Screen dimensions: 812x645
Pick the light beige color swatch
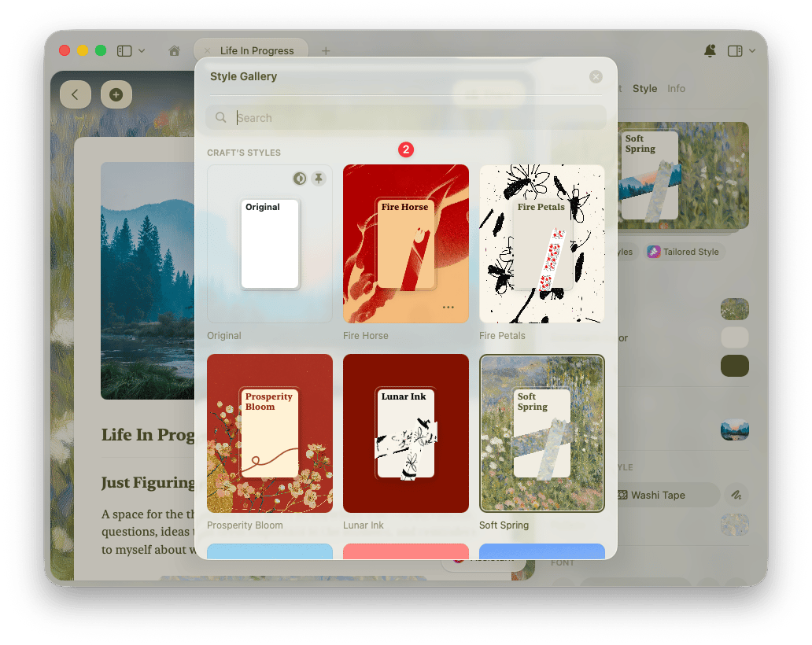[734, 337]
